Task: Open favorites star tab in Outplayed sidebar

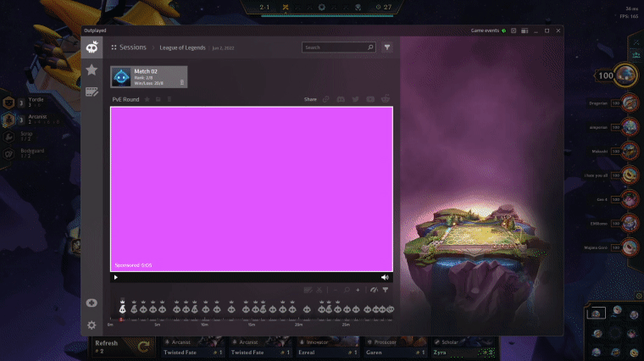Action: [92, 69]
